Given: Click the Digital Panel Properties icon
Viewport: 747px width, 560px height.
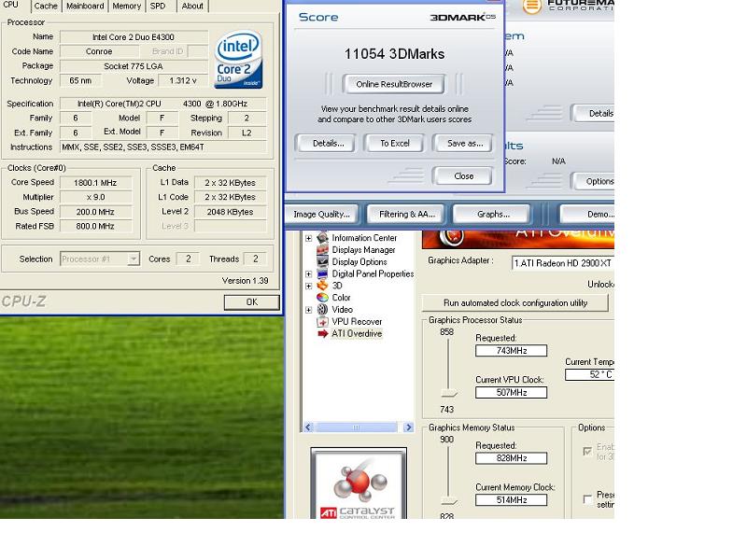Looking at the screenshot, I should [322, 273].
